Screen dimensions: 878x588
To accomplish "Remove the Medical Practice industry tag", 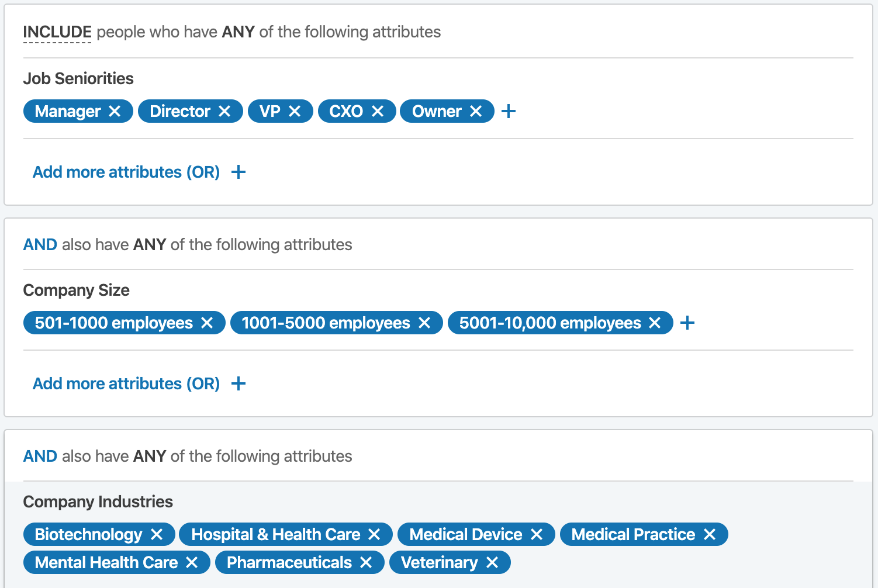I will (x=710, y=534).
